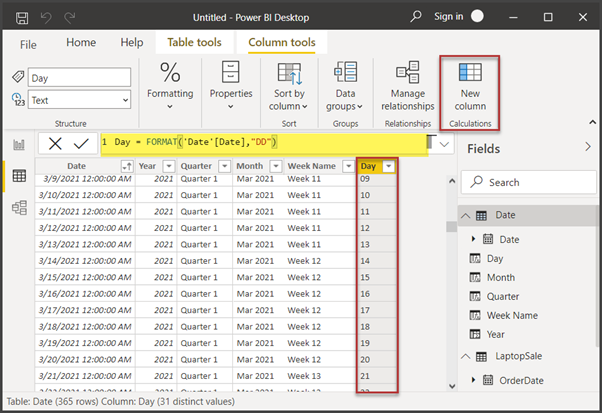The image size is (602, 413).
Task: Click Sign in
Action: pos(448,17)
